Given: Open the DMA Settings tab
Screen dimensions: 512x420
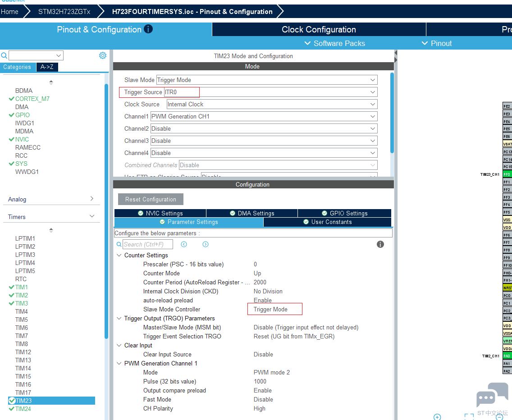Looking at the screenshot, I should click(252, 213).
